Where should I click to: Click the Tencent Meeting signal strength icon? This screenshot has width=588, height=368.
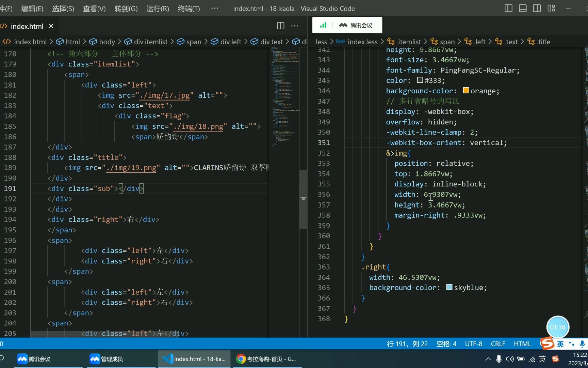click(323, 25)
